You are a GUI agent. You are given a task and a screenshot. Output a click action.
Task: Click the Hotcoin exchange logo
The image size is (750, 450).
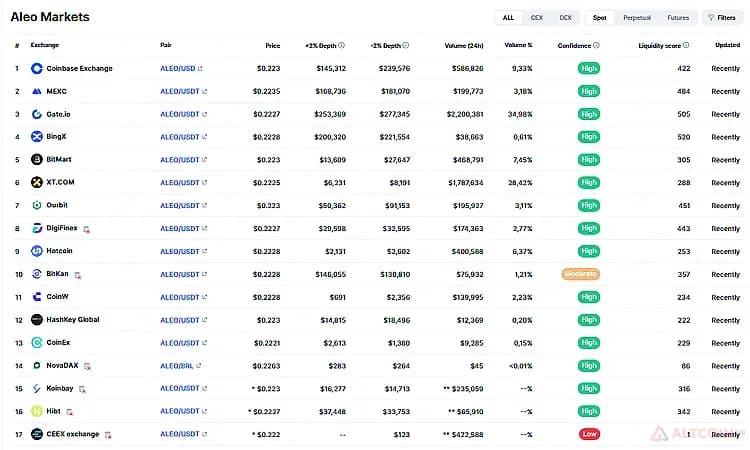37,251
